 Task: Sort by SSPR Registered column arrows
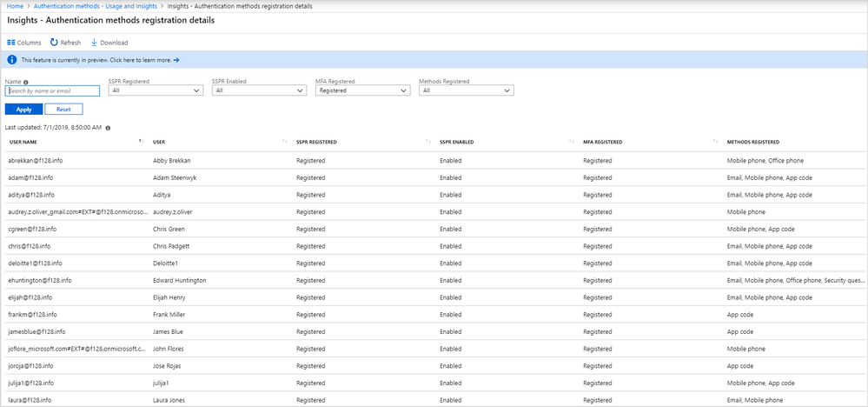pyautogui.click(x=427, y=142)
